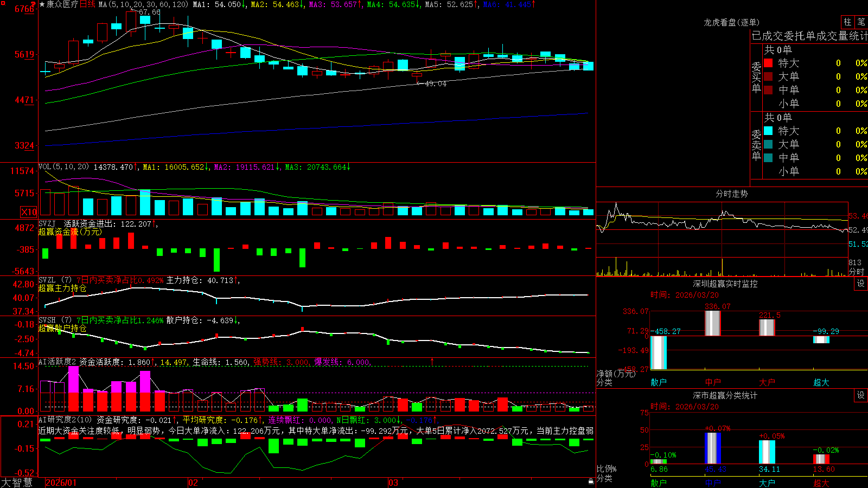The height and width of the screenshot is (488, 868).
Task: Click the 已成交委托单成交量统计 header
Action: click(809, 36)
